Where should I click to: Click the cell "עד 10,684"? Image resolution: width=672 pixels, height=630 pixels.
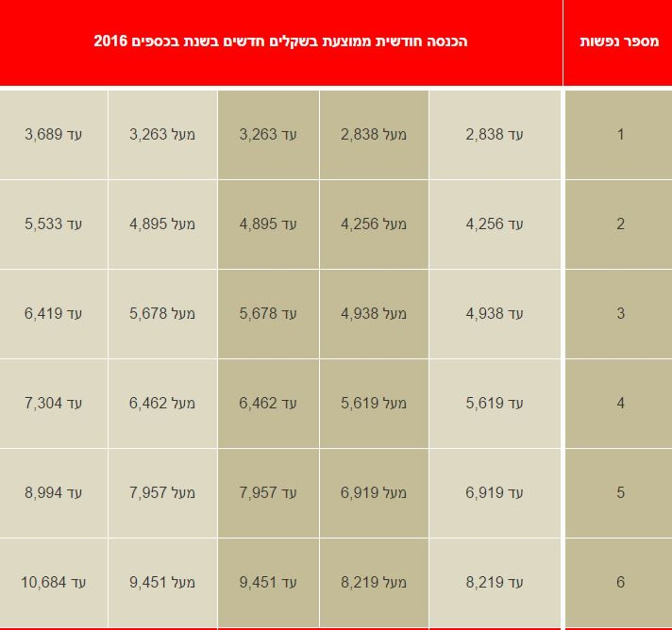click(x=54, y=583)
